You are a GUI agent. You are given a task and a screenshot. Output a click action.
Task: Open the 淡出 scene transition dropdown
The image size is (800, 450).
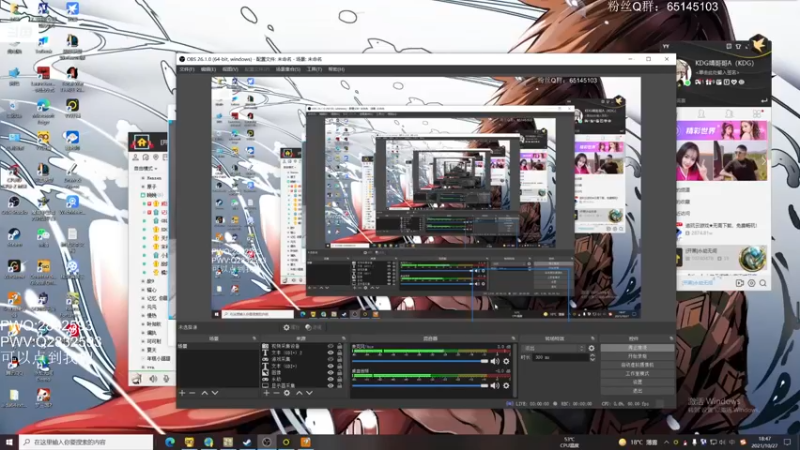(x=554, y=348)
